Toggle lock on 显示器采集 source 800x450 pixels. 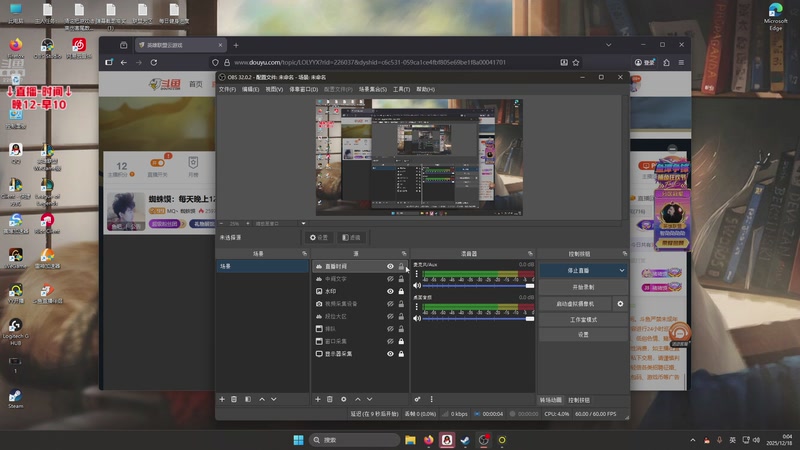(x=401, y=354)
